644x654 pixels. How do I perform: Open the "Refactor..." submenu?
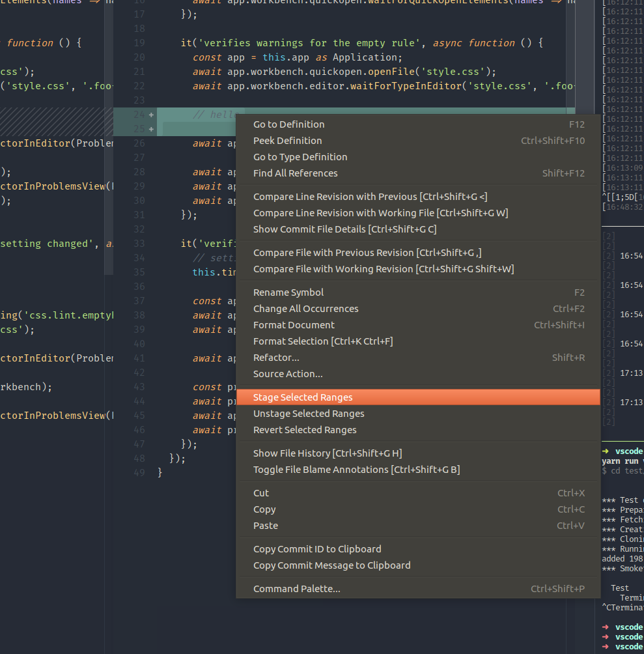point(273,357)
